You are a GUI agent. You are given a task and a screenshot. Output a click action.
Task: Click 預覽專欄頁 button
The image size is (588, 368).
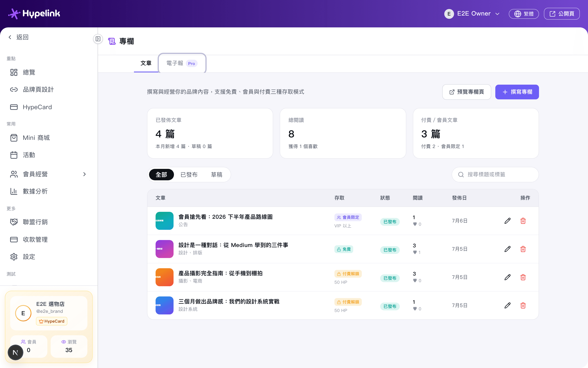(x=467, y=92)
